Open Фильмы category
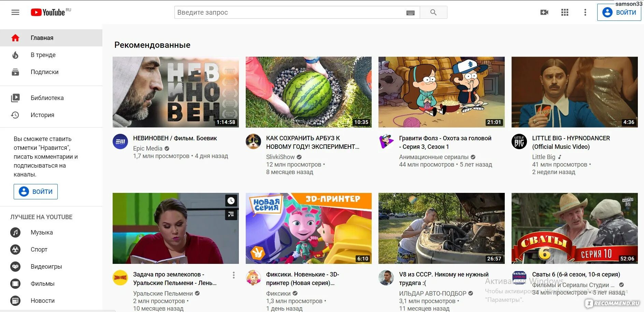Image resolution: width=644 pixels, height=312 pixels. pyautogui.click(x=51, y=284)
